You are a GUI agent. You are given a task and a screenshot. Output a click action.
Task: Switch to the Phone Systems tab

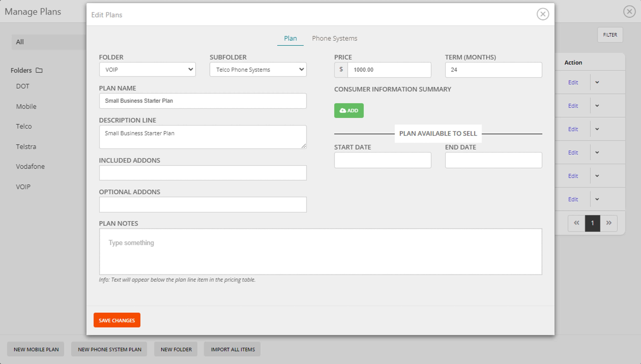pos(335,38)
